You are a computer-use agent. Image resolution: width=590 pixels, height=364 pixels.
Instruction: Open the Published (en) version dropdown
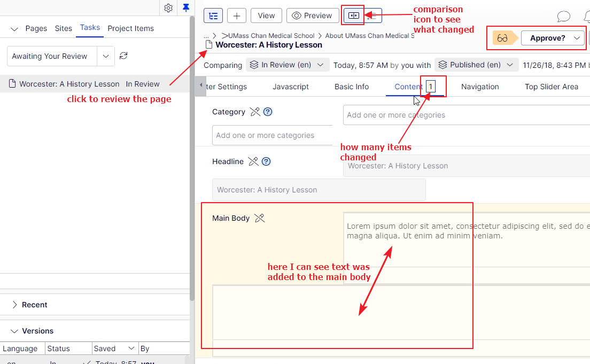click(476, 65)
